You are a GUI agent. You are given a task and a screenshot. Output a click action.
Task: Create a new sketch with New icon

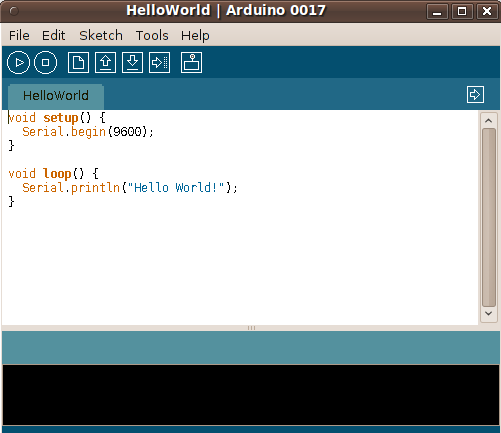[78, 62]
